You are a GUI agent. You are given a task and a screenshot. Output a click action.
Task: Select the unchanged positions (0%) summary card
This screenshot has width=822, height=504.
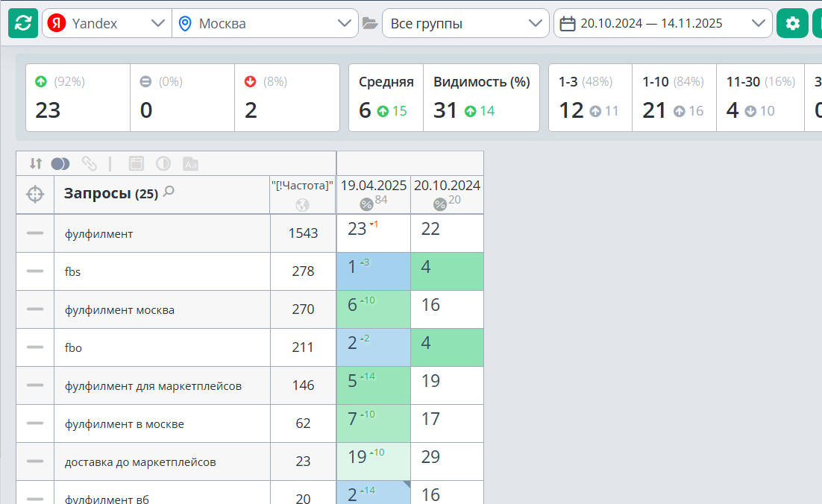tap(183, 98)
